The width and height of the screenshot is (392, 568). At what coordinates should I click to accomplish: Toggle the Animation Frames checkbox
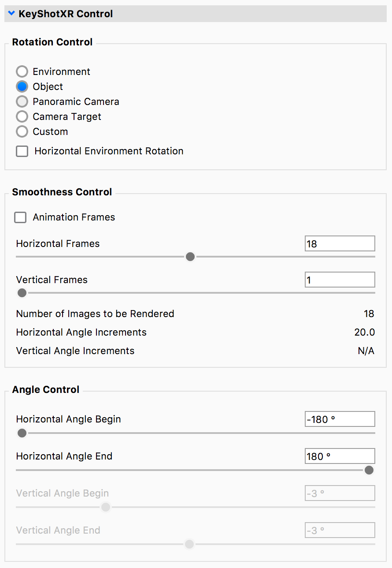20,217
